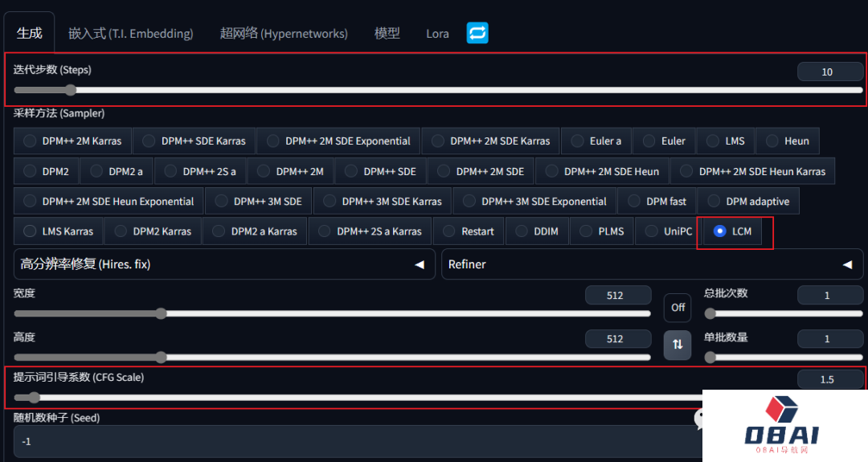Image resolution: width=868 pixels, height=462 pixels.
Task: Click the blue refresh icon beside Lora
Action: point(477,33)
